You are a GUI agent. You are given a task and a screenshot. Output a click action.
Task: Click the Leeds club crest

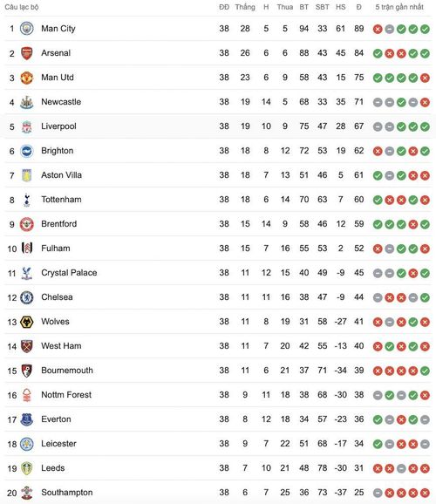(x=27, y=468)
